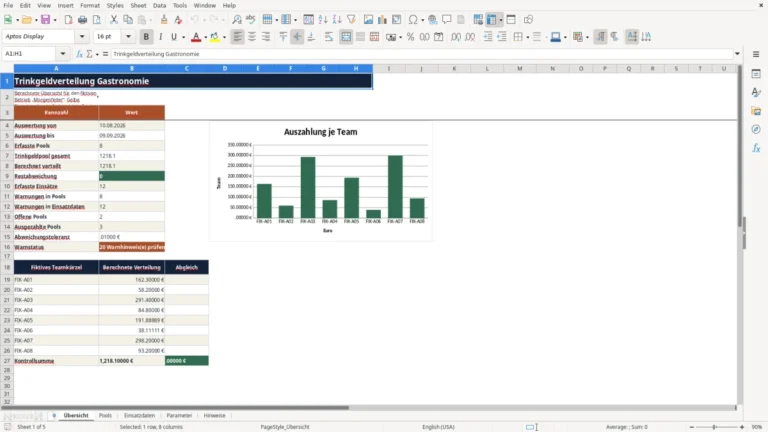Expand the Name Box dropdown

pyautogui.click(x=63, y=54)
